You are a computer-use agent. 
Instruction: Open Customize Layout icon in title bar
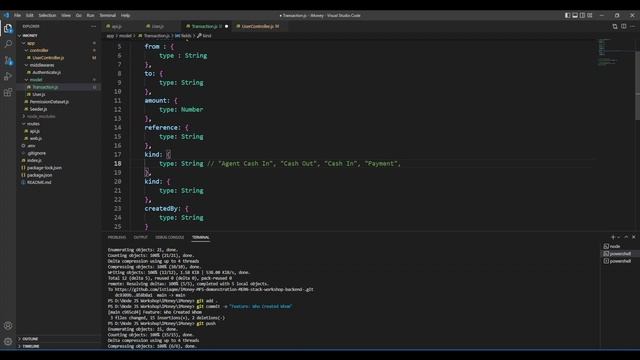click(589, 15)
